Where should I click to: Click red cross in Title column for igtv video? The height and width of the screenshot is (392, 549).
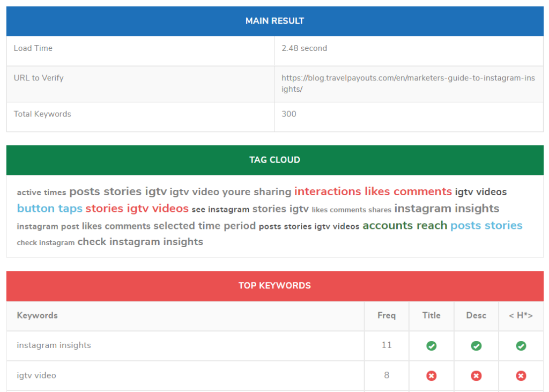coord(431,376)
